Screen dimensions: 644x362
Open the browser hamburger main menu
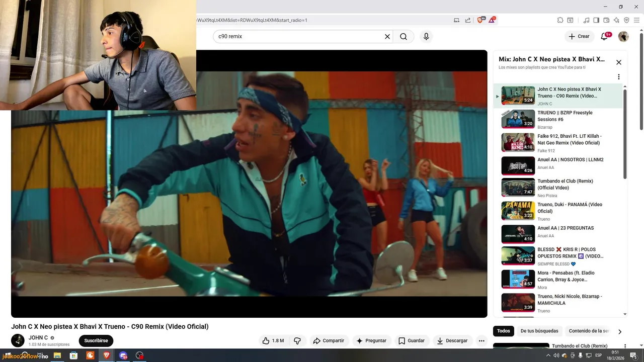click(x=636, y=20)
